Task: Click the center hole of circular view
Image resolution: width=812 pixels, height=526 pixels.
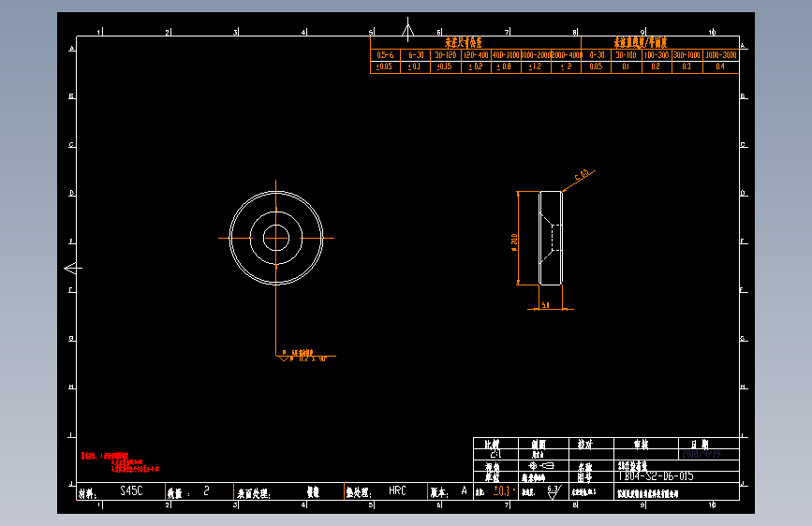Action: [276, 238]
